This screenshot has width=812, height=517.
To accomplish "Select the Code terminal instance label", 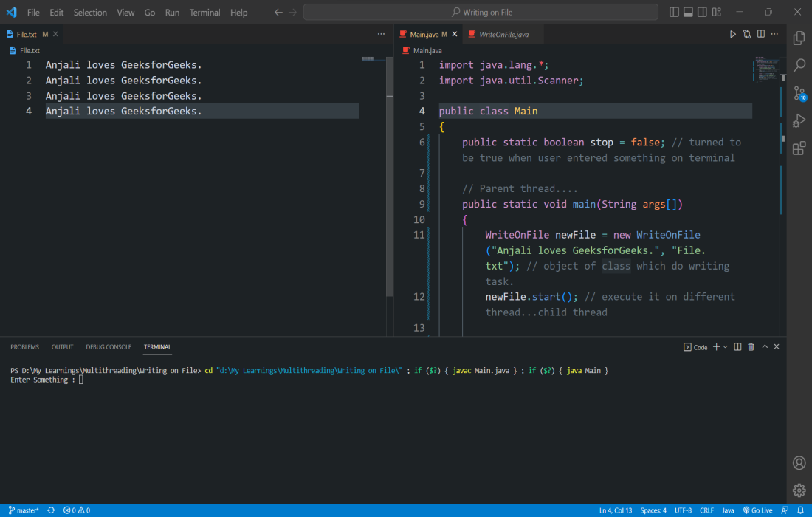I will [x=695, y=347].
